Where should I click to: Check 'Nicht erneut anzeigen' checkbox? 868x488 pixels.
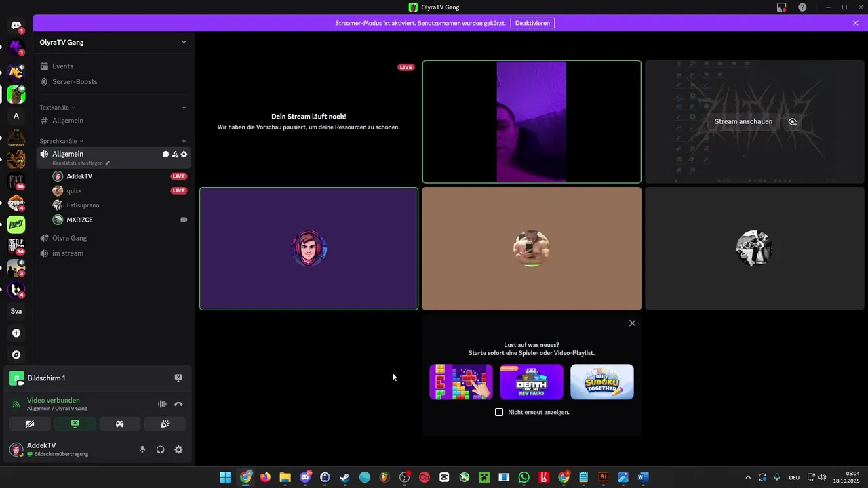click(499, 412)
